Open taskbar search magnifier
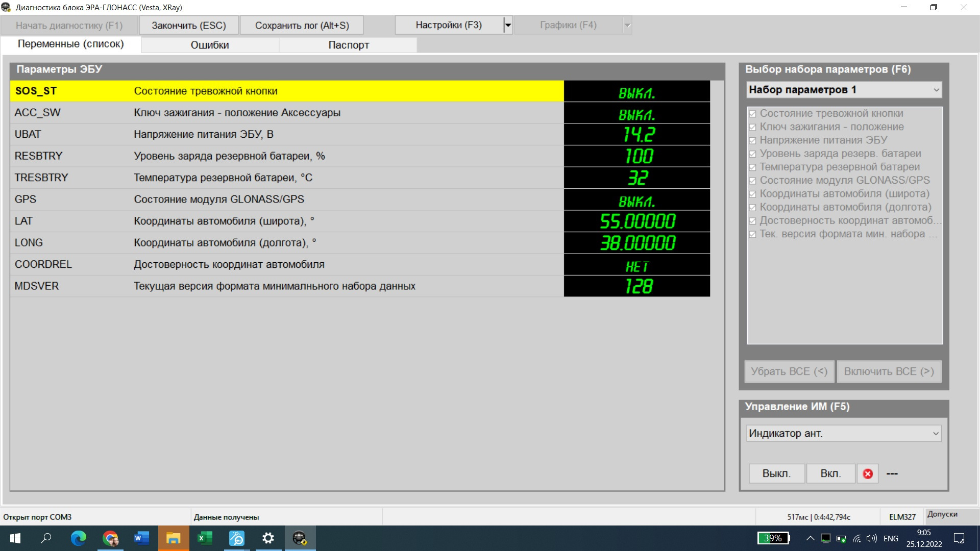Image resolution: width=980 pixels, height=551 pixels. coord(46,538)
